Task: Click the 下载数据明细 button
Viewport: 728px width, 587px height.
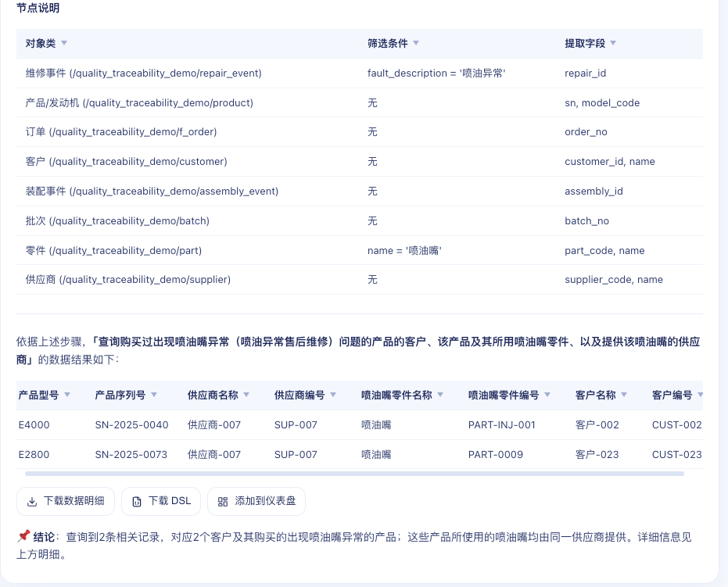Action: [x=66, y=501]
